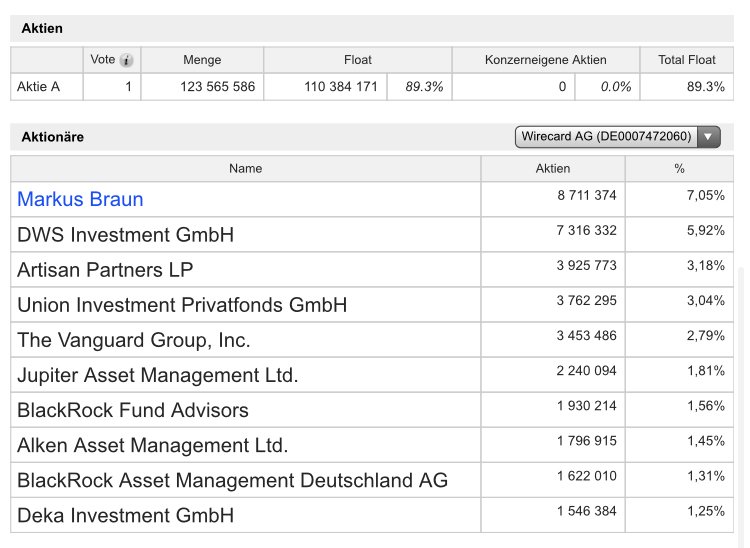Open the Wirecard AG security dropdown
750x548 pixels.
[606, 137]
